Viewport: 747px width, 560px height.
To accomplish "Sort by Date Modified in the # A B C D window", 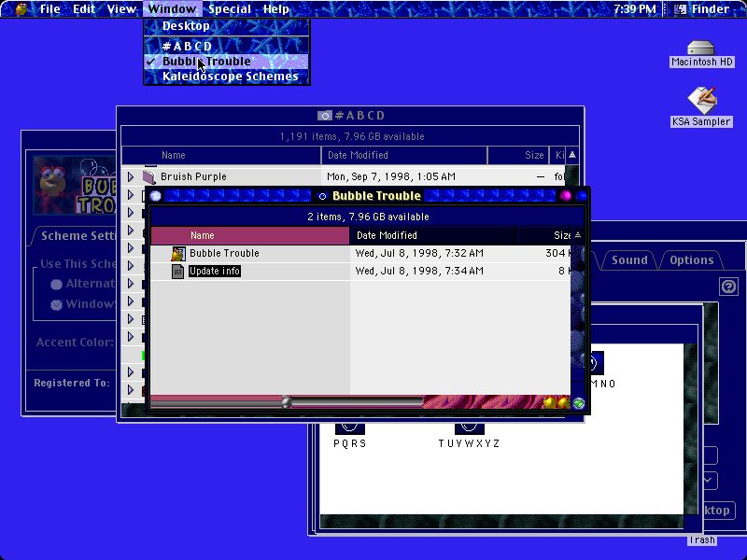I will (404, 155).
